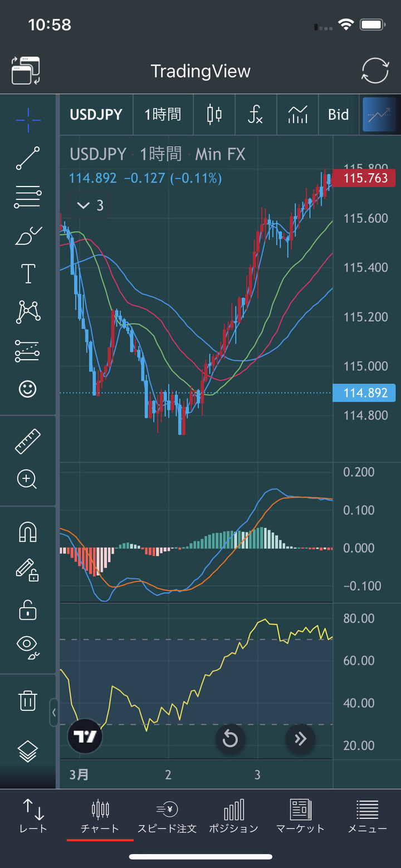Open the multi-window layout icon
Screen dimensions: 401x868
[x=26, y=71]
